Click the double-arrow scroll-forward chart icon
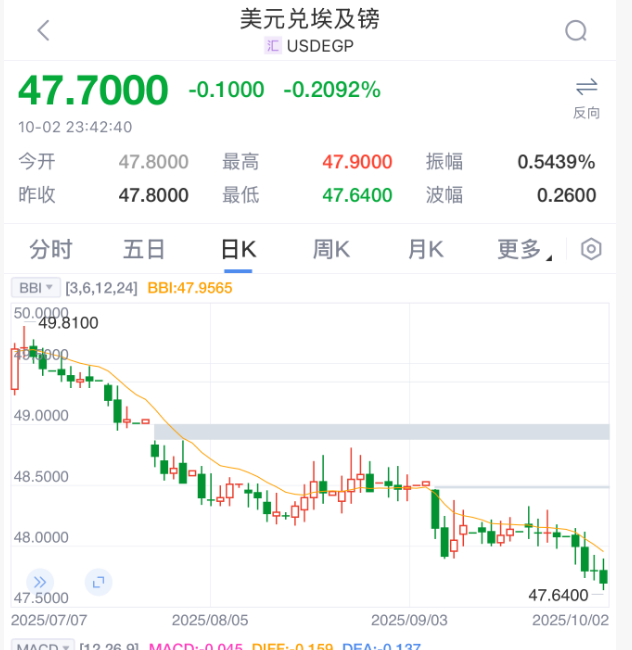 (40, 582)
